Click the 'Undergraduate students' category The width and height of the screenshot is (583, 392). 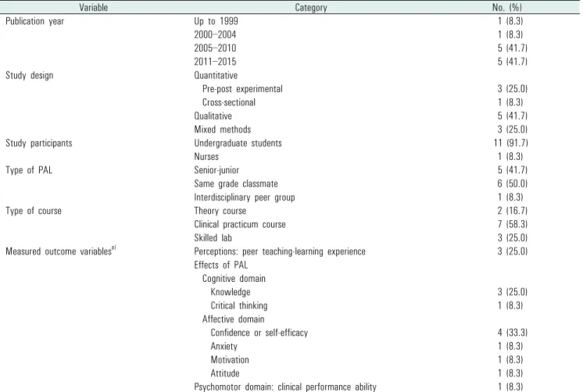pyautogui.click(x=238, y=144)
